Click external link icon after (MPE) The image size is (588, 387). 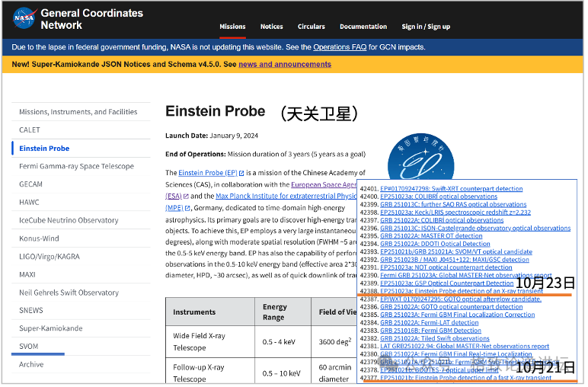click(x=188, y=209)
